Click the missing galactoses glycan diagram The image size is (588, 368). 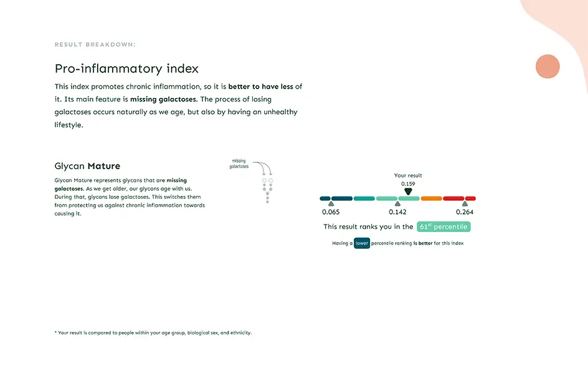click(x=267, y=191)
